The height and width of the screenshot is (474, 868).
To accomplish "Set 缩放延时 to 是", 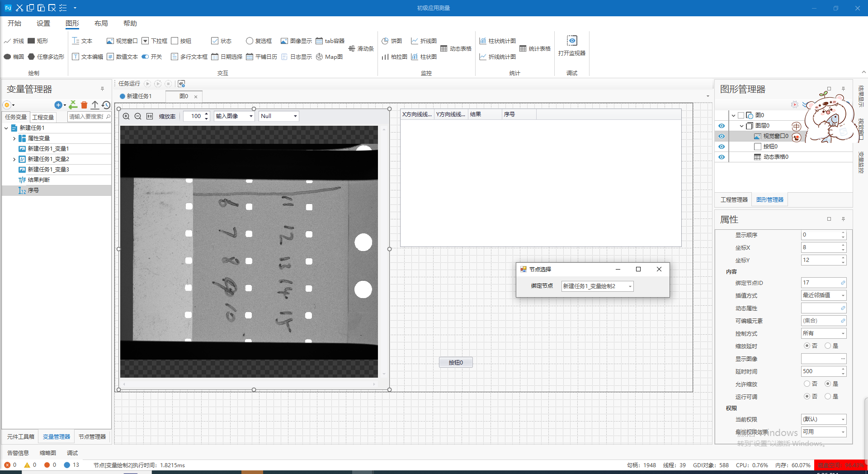I will click(828, 346).
